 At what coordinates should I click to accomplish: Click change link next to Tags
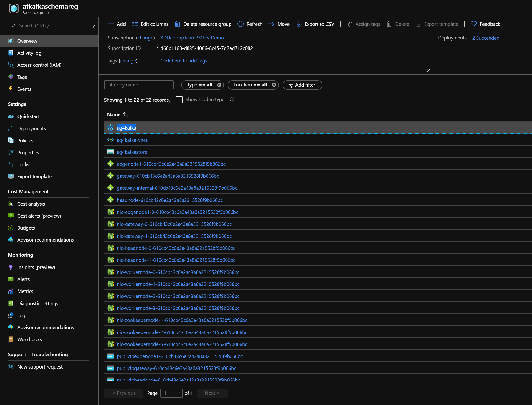click(x=128, y=61)
